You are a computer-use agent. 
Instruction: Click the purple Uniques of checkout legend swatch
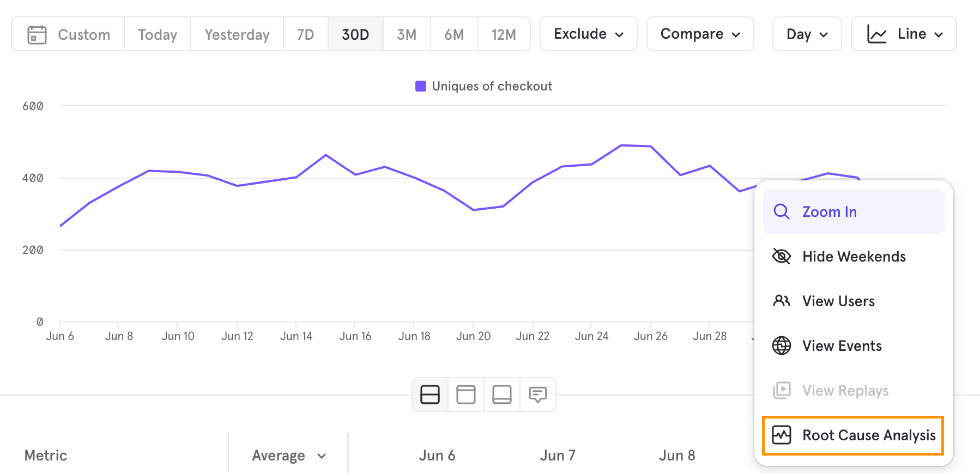coord(421,86)
